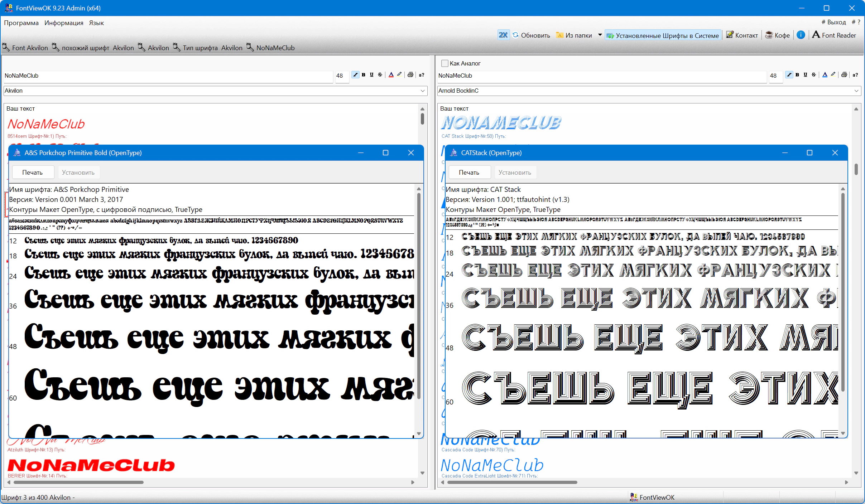
Task: Open the Язык menu
Action: pos(96,23)
